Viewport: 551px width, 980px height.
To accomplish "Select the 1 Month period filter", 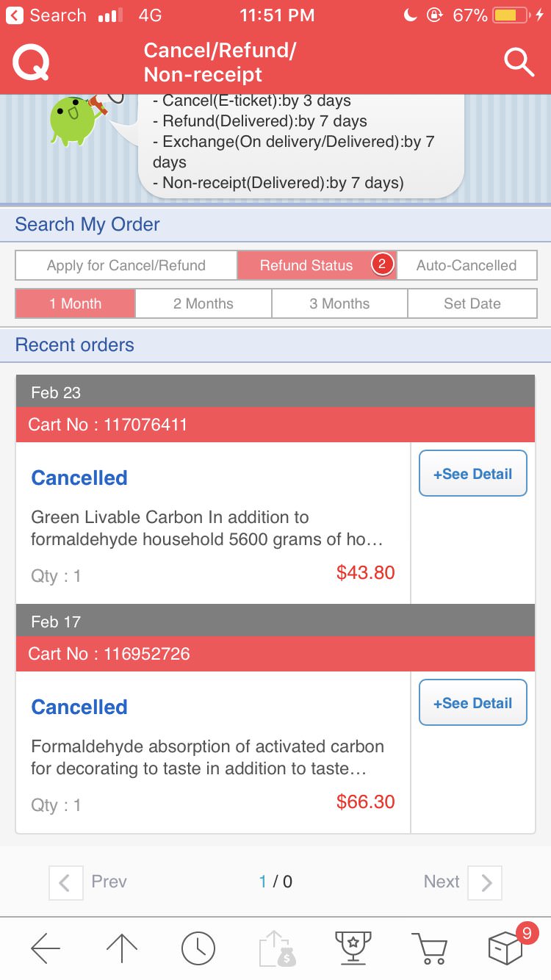I will (76, 303).
